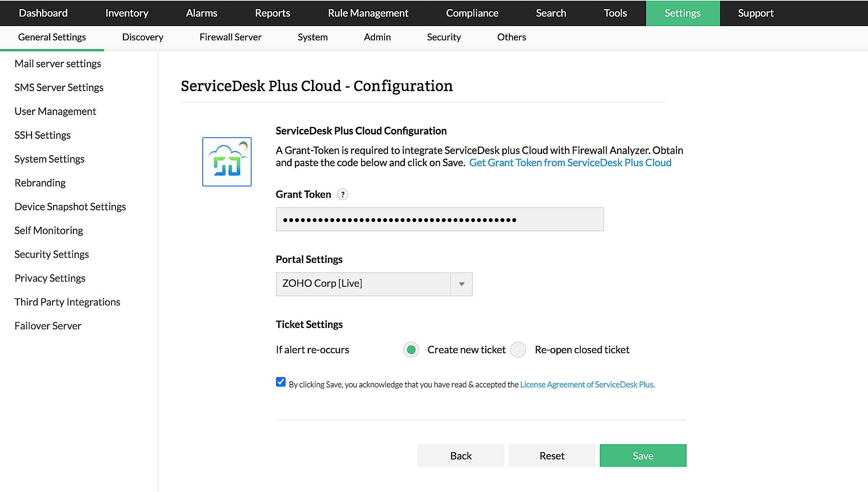
Task: Switch to the Firewall Server tab
Action: point(230,37)
